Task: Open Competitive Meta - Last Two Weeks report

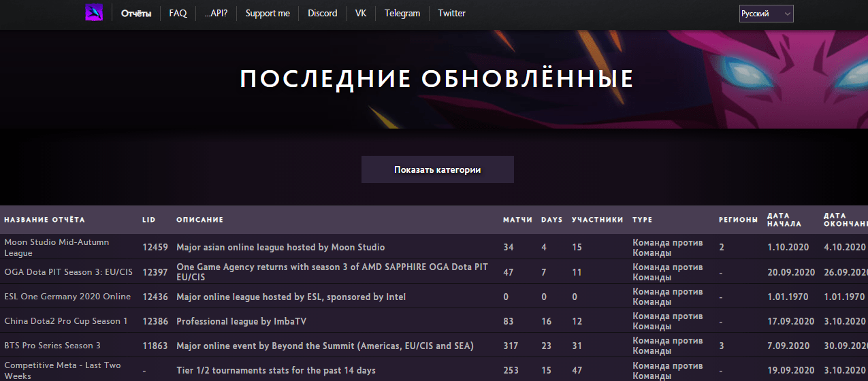Action: (x=63, y=370)
